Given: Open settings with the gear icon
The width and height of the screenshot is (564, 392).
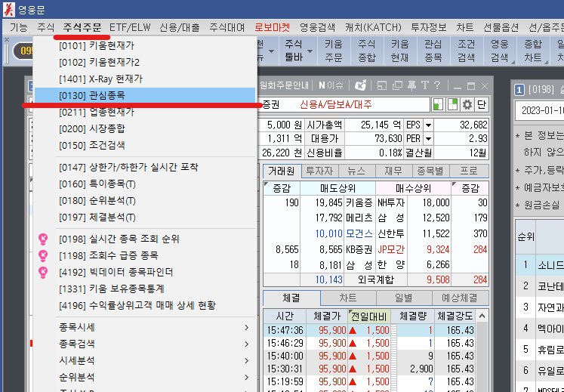Looking at the screenshot, I should 467,105.
